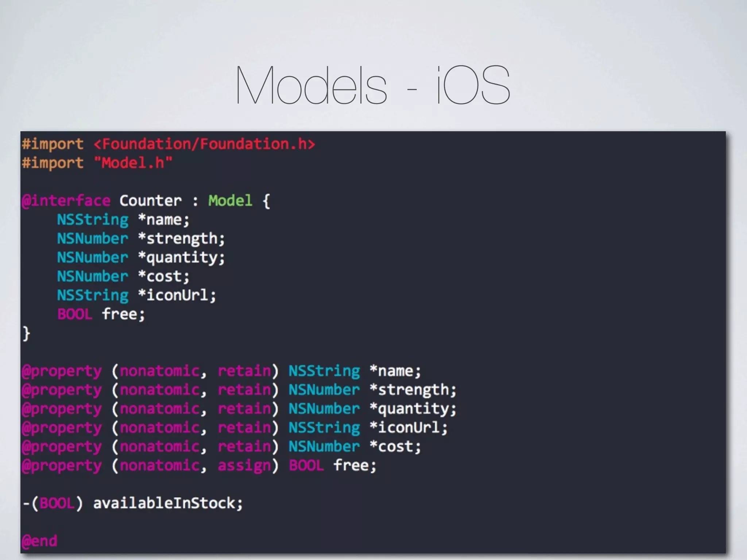This screenshot has width=747, height=560.
Task: Click the @property line declaring '*quantity;'
Action: [239, 409]
